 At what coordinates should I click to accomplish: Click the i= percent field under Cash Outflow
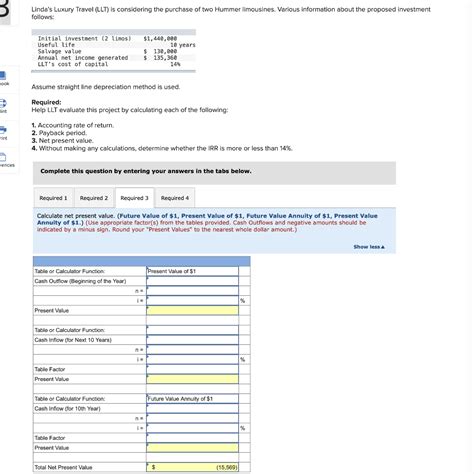click(x=192, y=301)
